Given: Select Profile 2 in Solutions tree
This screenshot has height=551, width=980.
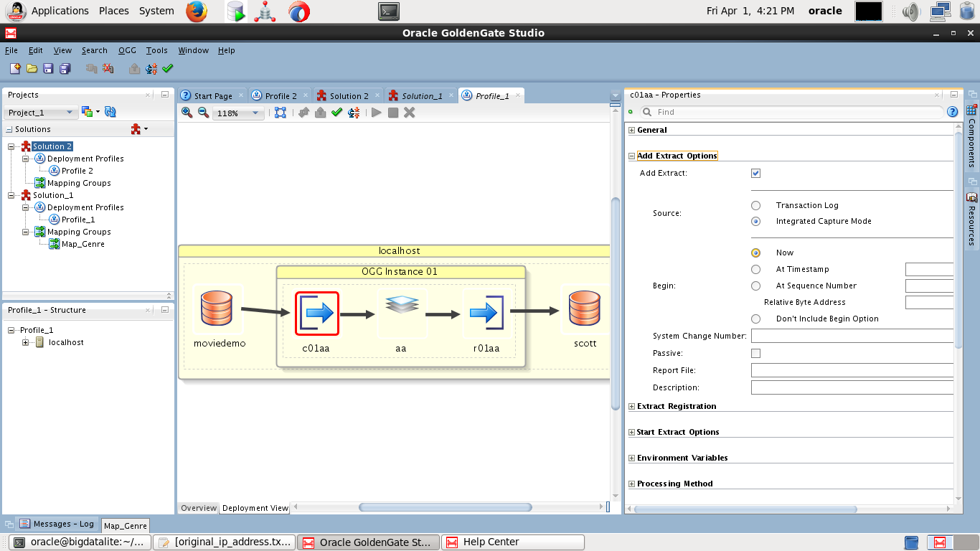Looking at the screenshot, I should click(x=77, y=171).
